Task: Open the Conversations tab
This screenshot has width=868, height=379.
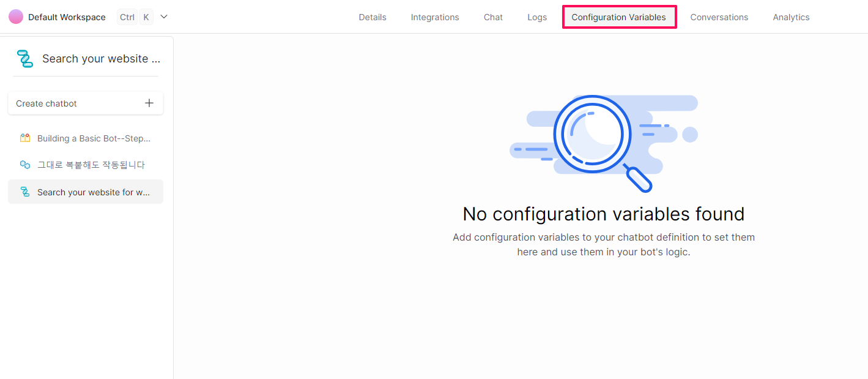Action: coord(719,17)
